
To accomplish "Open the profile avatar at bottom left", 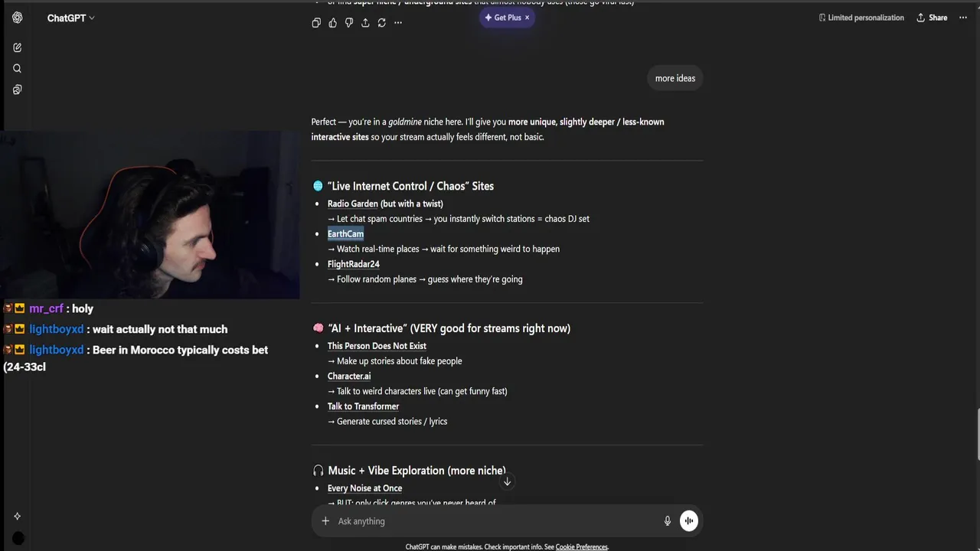I will point(18,538).
